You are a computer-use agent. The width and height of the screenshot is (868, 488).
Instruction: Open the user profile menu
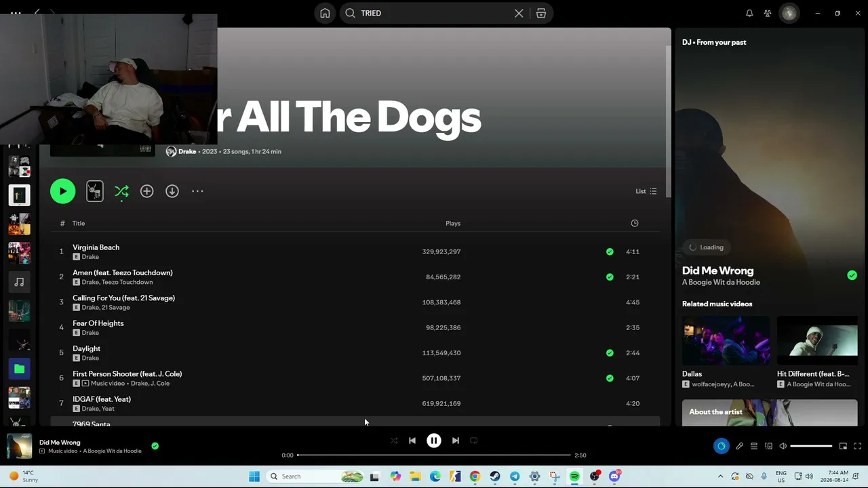click(789, 13)
